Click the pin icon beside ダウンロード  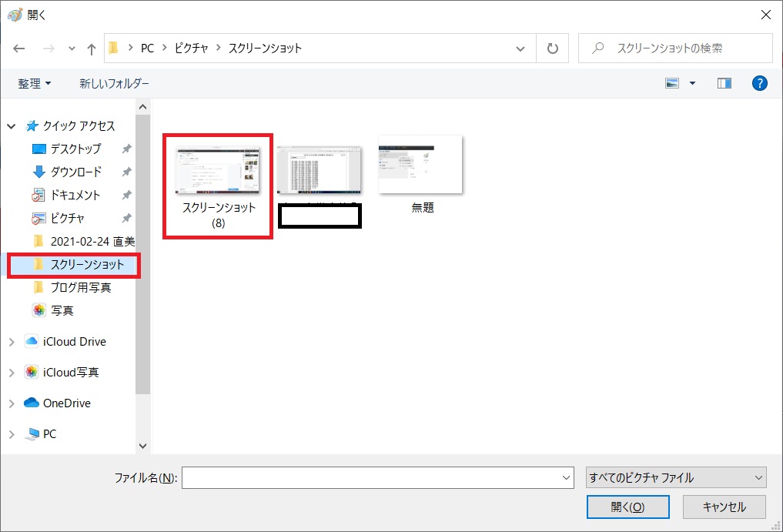pos(127,172)
